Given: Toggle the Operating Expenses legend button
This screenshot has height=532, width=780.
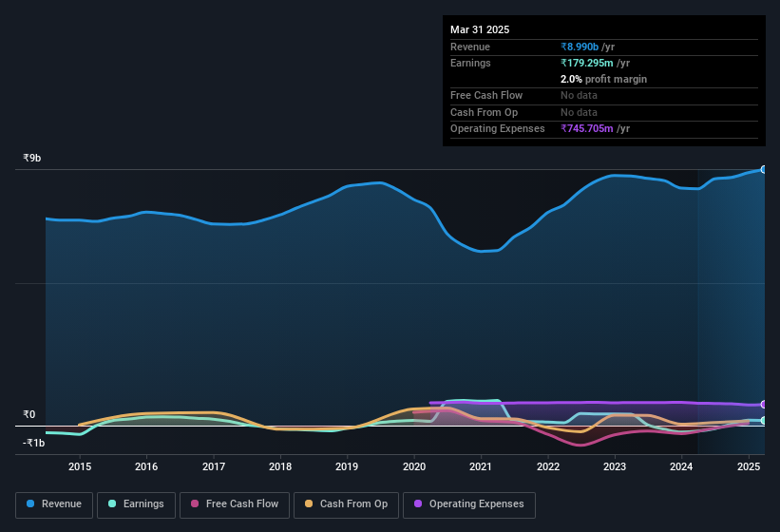Looking at the screenshot, I should coord(469,504).
